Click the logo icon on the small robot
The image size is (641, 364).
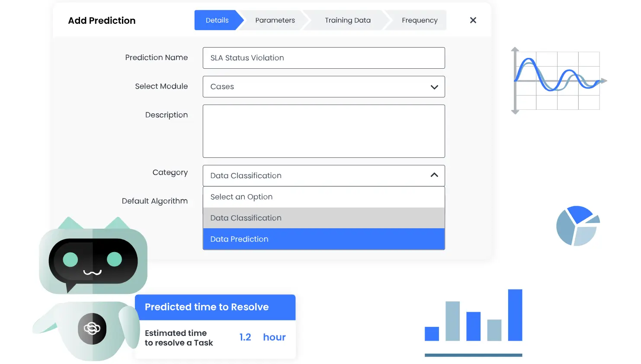[x=92, y=329]
